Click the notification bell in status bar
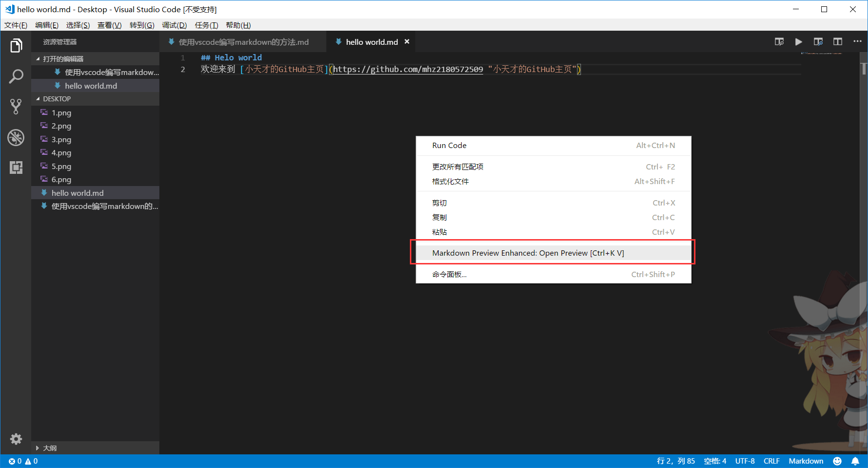The width and height of the screenshot is (868, 468). [855, 461]
